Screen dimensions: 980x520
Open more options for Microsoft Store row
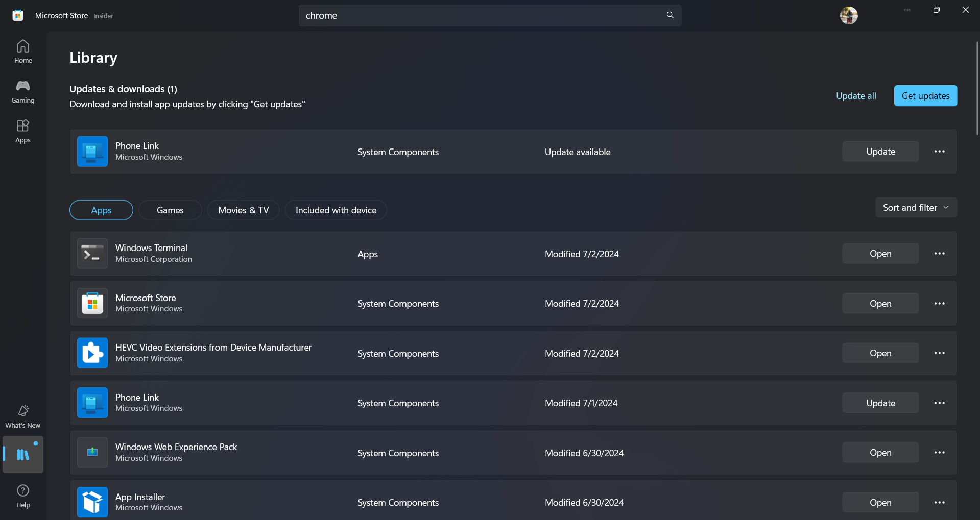coord(939,304)
